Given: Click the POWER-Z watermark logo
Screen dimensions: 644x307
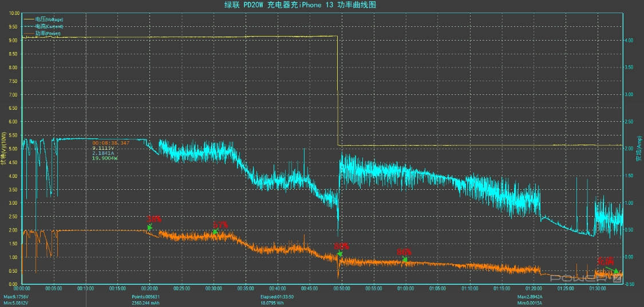Looking at the screenshot, I should tap(586, 278).
